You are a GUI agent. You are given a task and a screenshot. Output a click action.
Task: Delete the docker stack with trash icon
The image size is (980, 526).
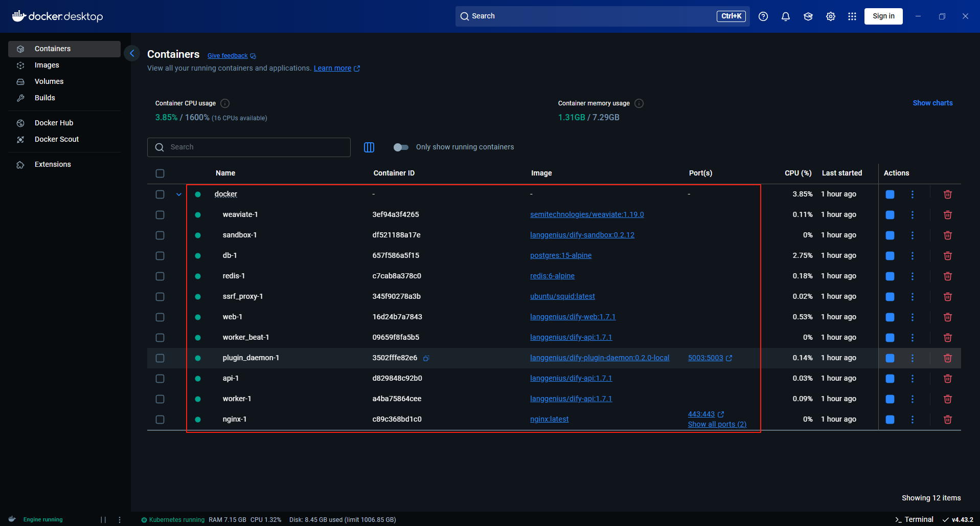tap(948, 194)
